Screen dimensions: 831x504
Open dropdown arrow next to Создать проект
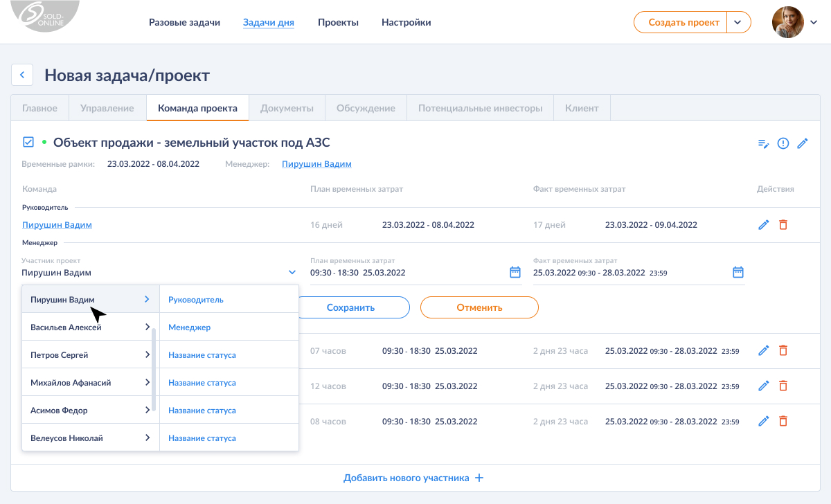(x=739, y=22)
